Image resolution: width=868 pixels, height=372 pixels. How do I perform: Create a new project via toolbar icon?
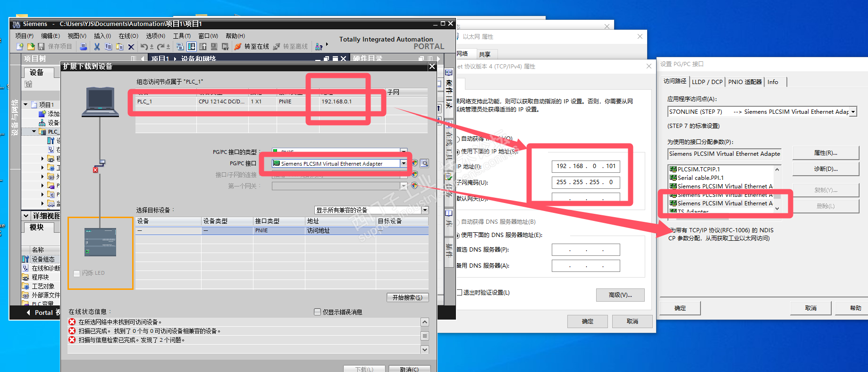point(20,46)
